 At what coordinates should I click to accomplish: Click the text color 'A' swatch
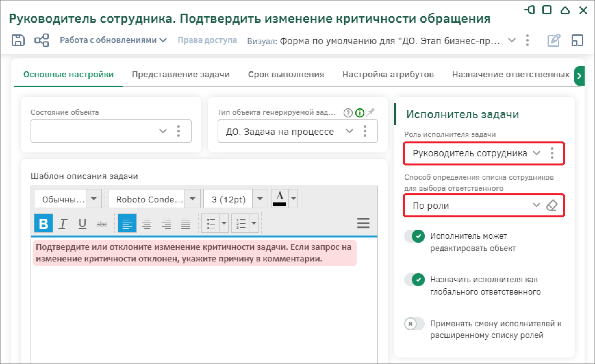pyautogui.click(x=280, y=199)
